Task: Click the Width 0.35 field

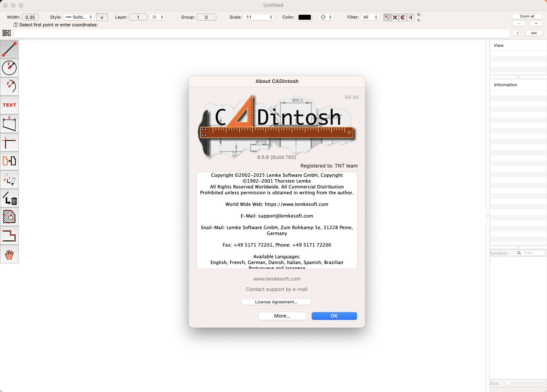Action: 30,17
